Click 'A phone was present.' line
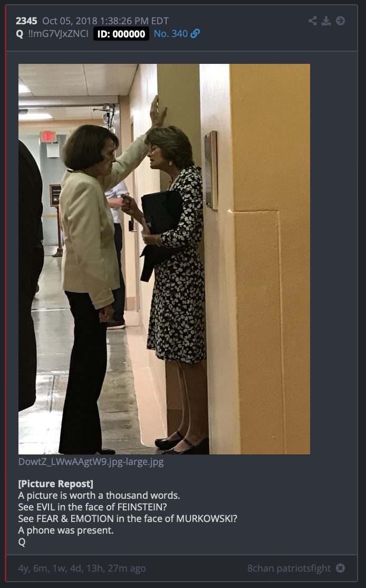Viewport: 366px width, 588px height. point(65,530)
